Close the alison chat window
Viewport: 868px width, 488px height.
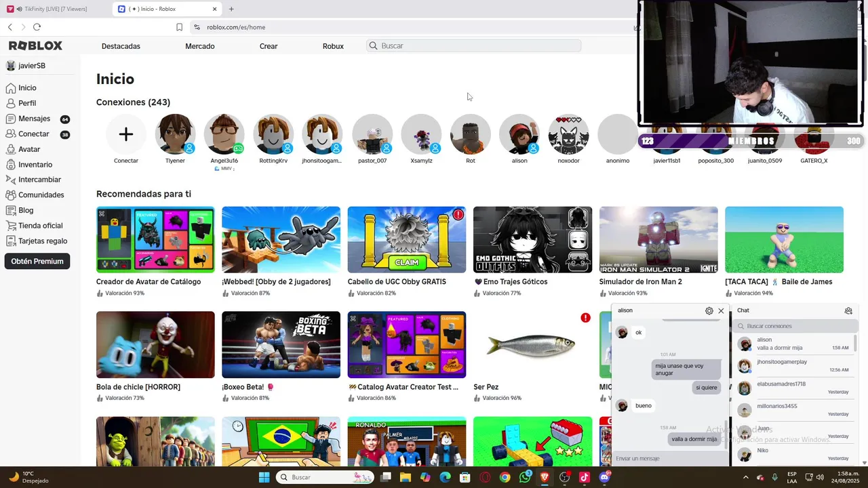pyautogui.click(x=721, y=310)
